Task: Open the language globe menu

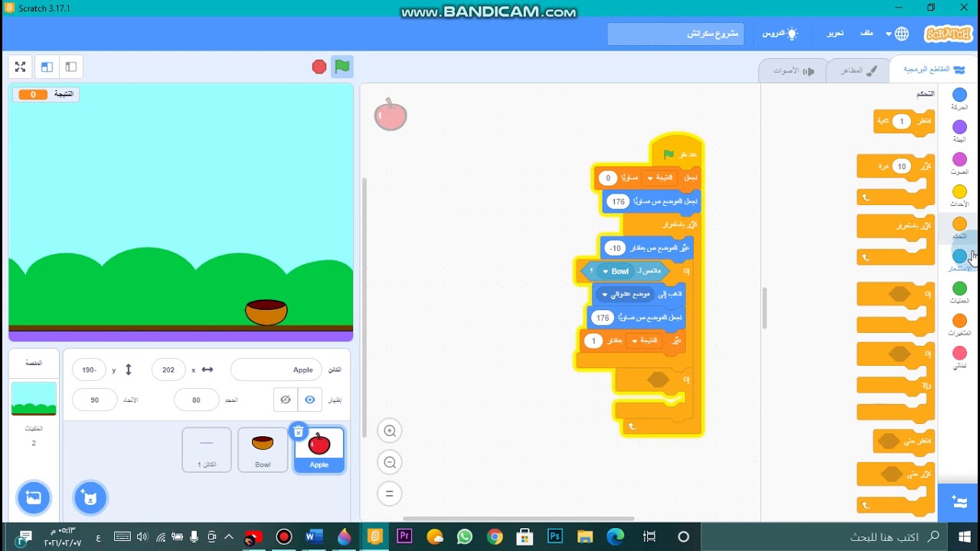Action: coord(897,34)
